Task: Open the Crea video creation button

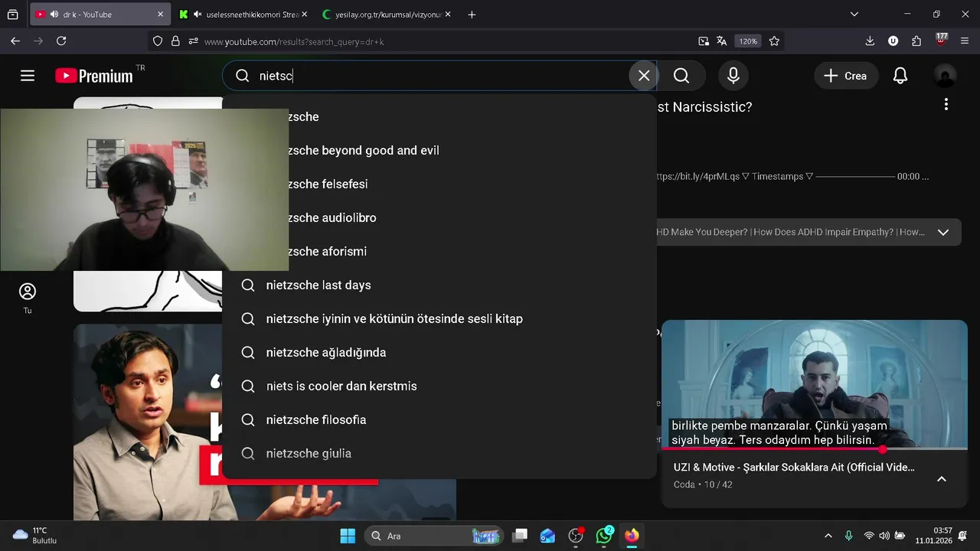Action: 846,76
